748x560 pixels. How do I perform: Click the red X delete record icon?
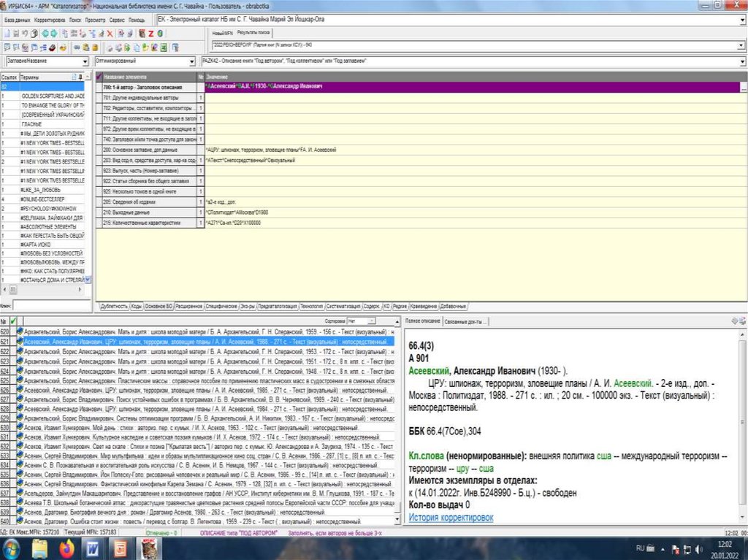point(110,34)
